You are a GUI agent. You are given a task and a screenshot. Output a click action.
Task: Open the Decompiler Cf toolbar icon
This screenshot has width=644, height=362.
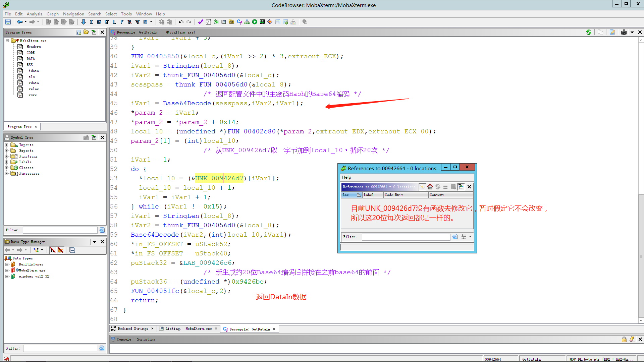[239, 22]
